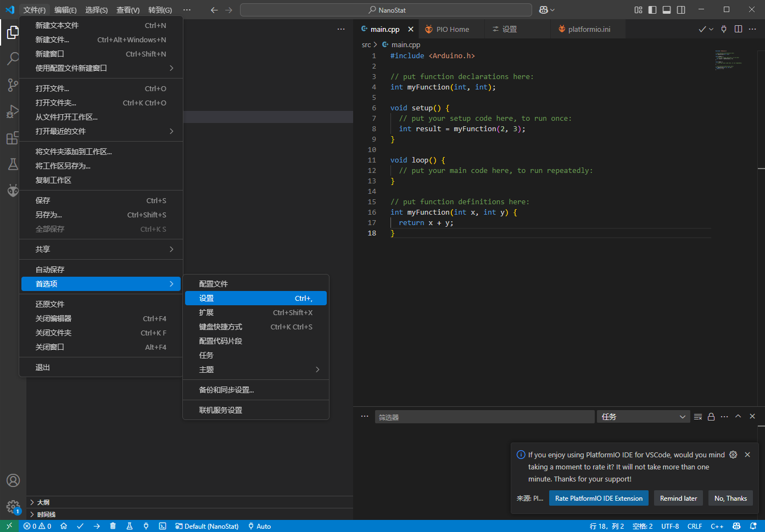Open the 任务 output channel dropdown
Screen dimensions: 765x532
pos(643,417)
